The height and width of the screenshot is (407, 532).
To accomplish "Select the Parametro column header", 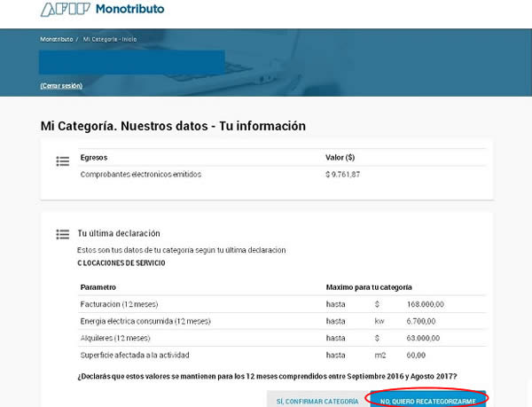I will click(x=98, y=287).
